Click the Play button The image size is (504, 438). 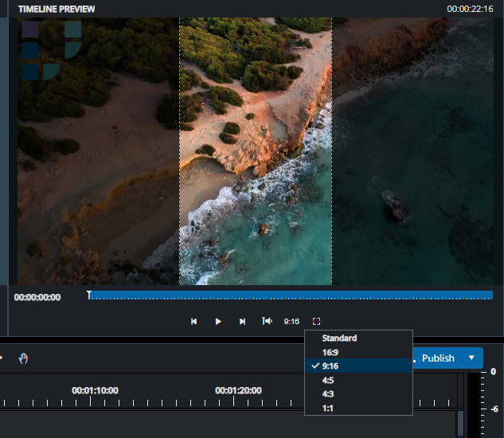point(217,321)
